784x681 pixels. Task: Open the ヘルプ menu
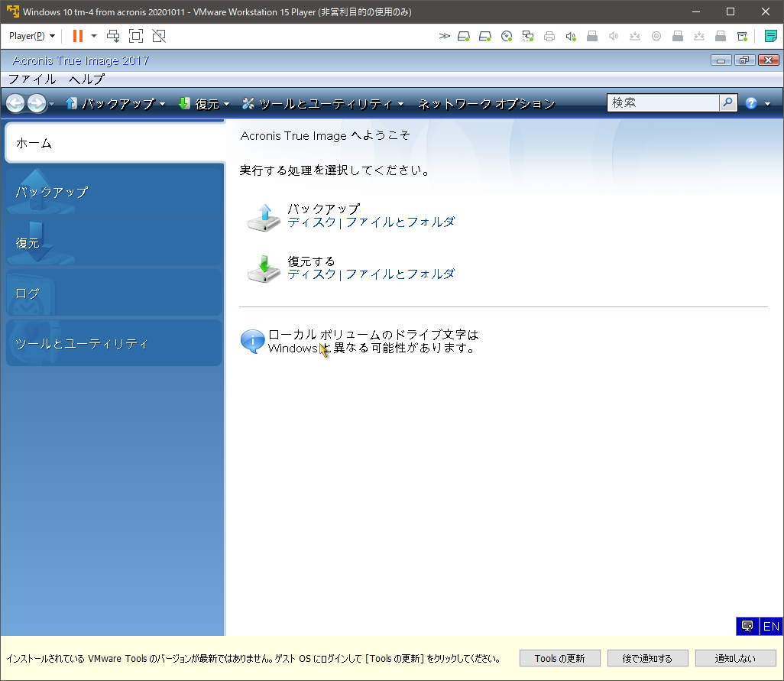87,79
